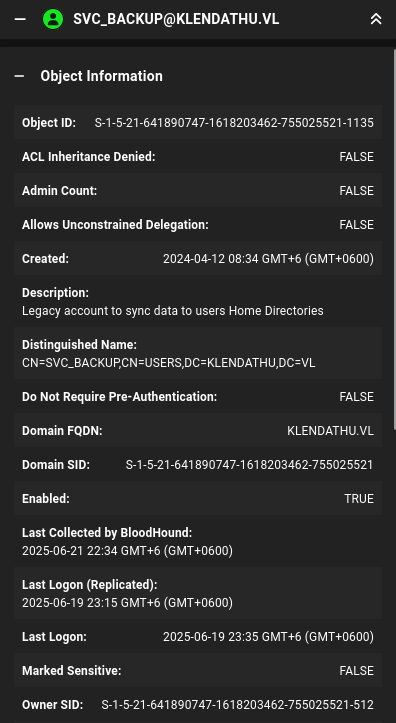Click the green user icon for SVC_BACKUP
Viewport: 396px width, 723px height.
[x=53, y=19]
